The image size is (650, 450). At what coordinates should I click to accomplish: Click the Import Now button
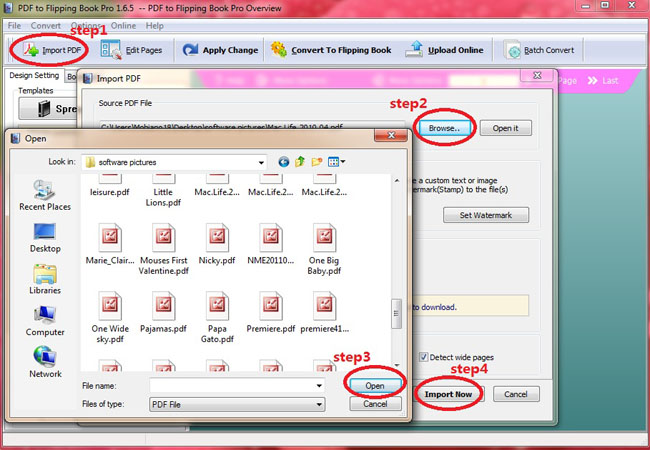(x=448, y=394)
